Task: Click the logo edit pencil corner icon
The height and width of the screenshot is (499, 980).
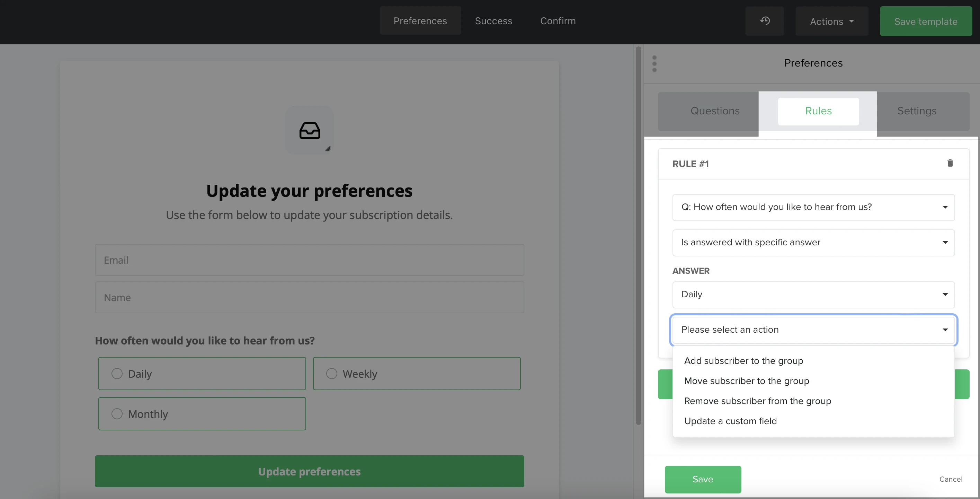Action: pyautogui.click(x=328, y=149)
